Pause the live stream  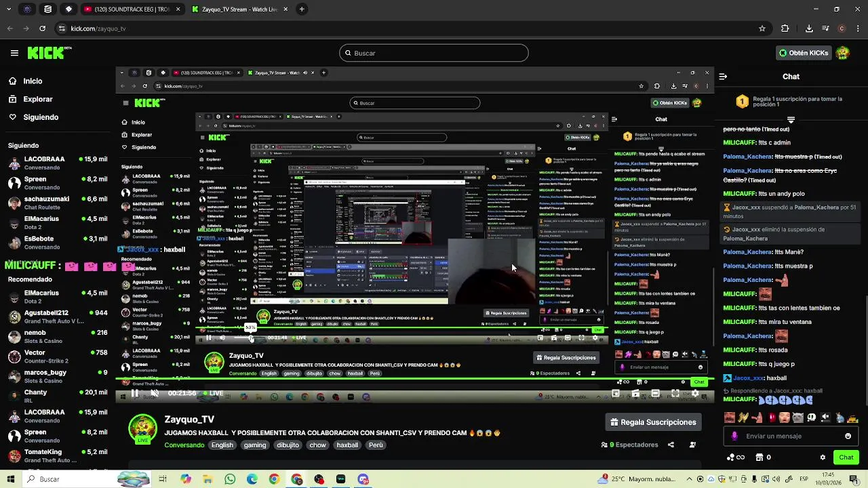tap(135, 393)
